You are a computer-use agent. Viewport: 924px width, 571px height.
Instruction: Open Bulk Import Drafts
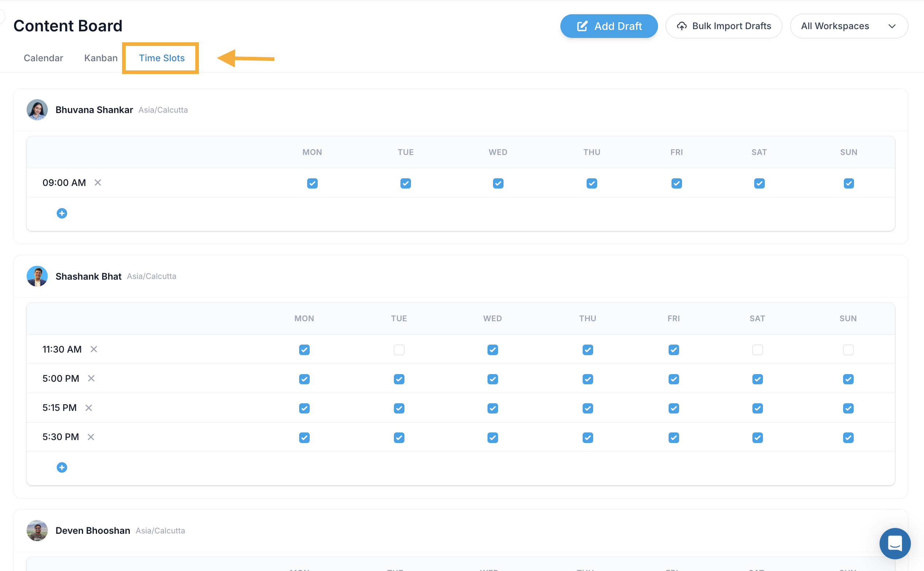coord(724,26)
